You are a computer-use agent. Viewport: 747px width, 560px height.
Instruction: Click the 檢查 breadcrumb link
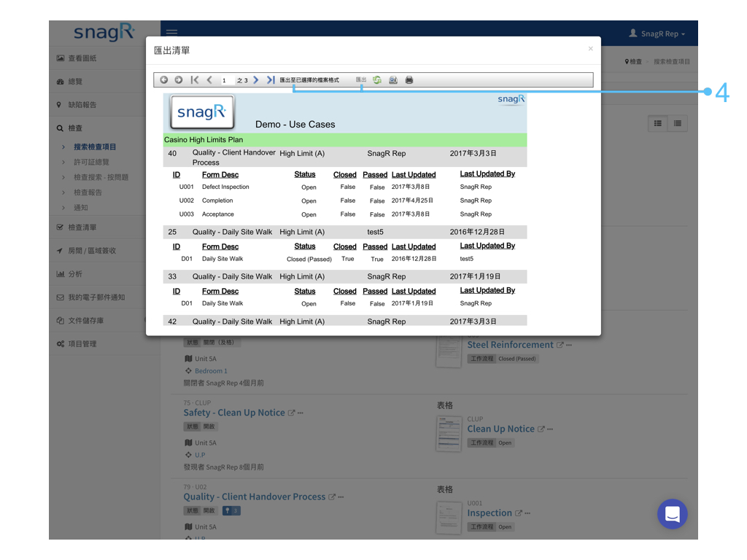(634, 61)
